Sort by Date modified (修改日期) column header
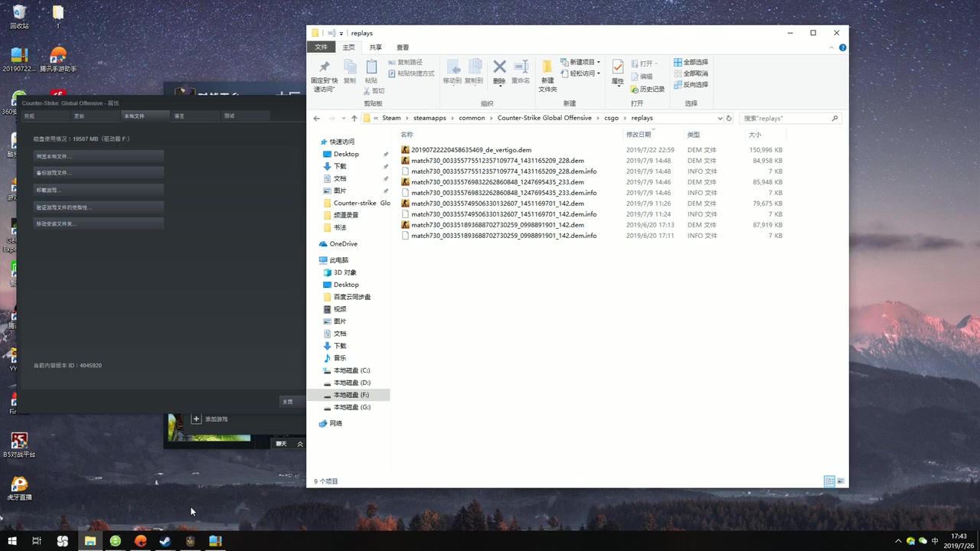 (639, 135)
